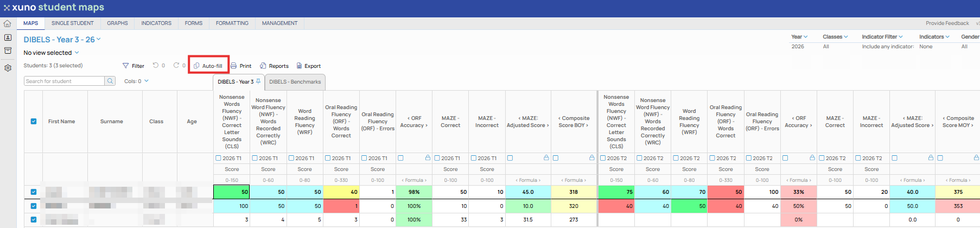The height and width of the screenshot is (228, 980).
Task: Click the Provide Feedback link
Action: click(947, 23)
